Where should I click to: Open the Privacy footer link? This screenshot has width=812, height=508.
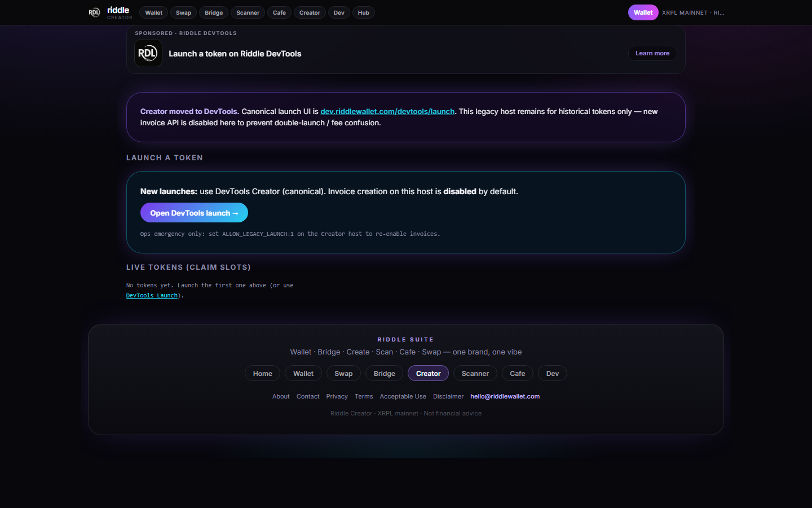337,397
